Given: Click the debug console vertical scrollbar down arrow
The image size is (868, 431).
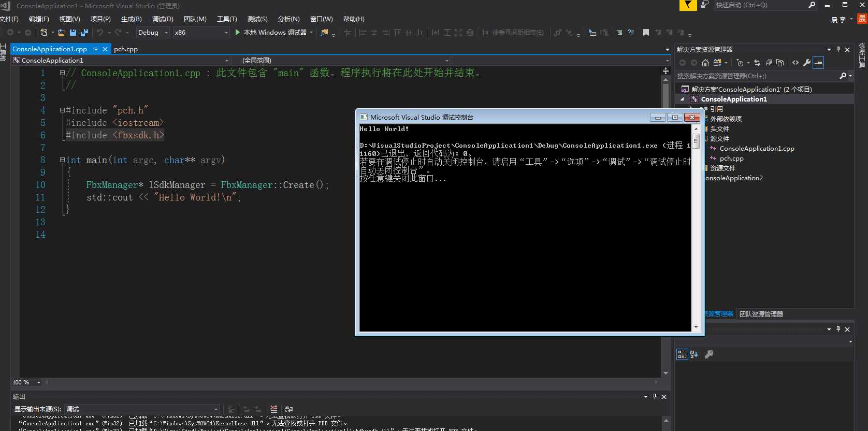Looking at the screenshot, I should click(696, 327).
